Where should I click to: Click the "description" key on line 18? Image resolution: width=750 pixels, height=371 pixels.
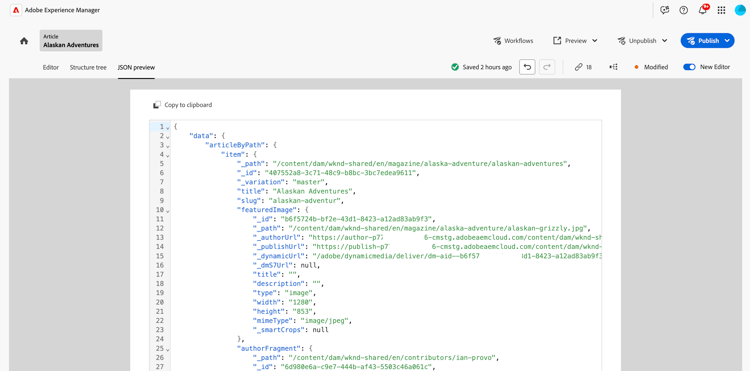(279, 284)
